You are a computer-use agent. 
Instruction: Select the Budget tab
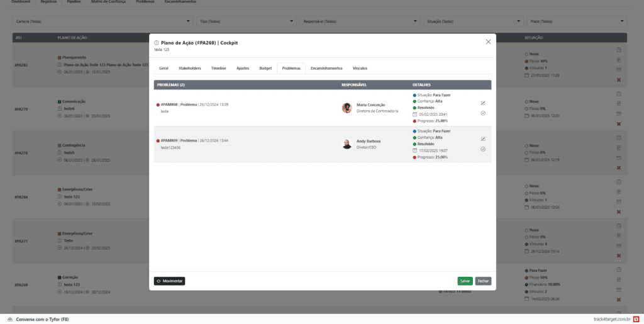click(265, 68)
